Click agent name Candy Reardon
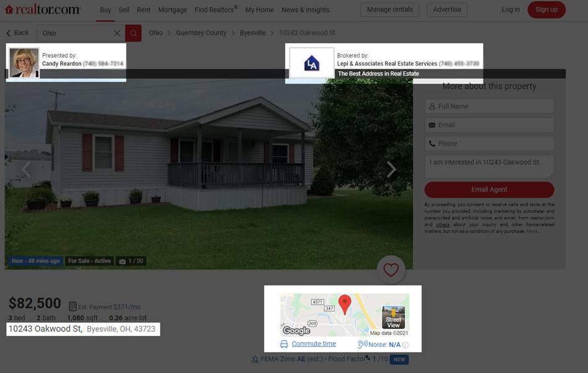Image resolution: width=588 pixels, height=373 pixels. (61, 63)
